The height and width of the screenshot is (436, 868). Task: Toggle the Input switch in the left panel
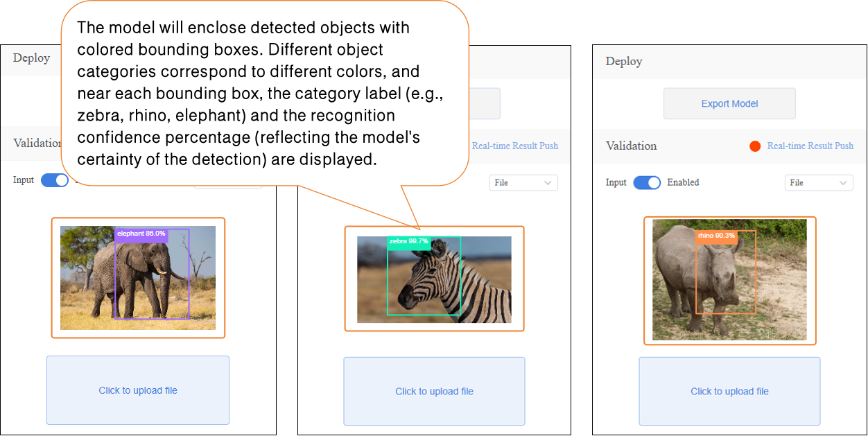coord(54,180)
